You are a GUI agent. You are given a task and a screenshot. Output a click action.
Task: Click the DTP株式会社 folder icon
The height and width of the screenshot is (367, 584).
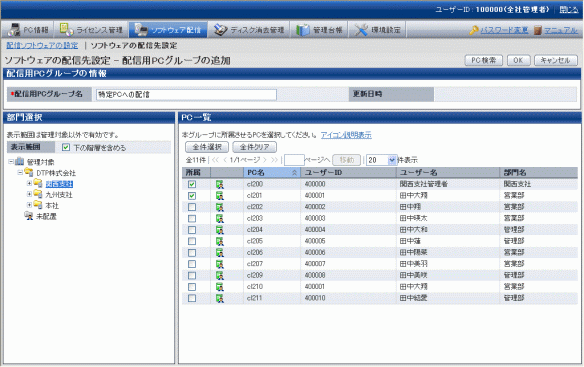pyautogui.click(x=29, y=172)
